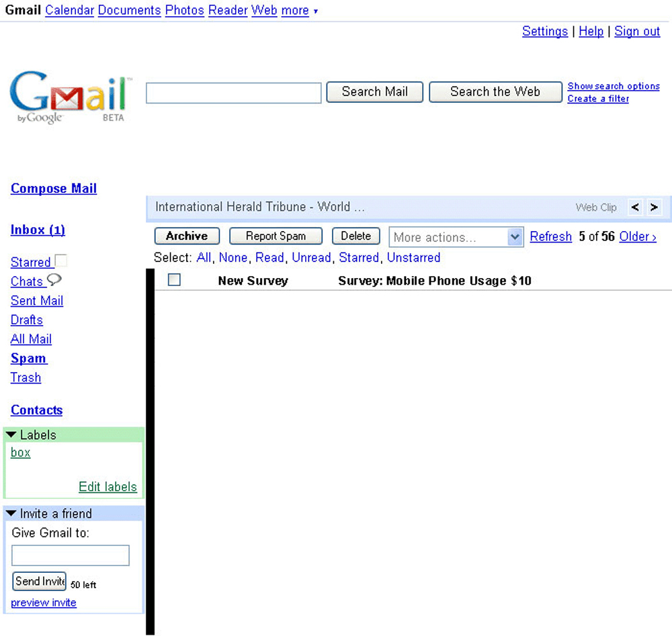Click preview invite link
Image resolution: width=672 pixels, height=636 pixels.
coord(44,602)
